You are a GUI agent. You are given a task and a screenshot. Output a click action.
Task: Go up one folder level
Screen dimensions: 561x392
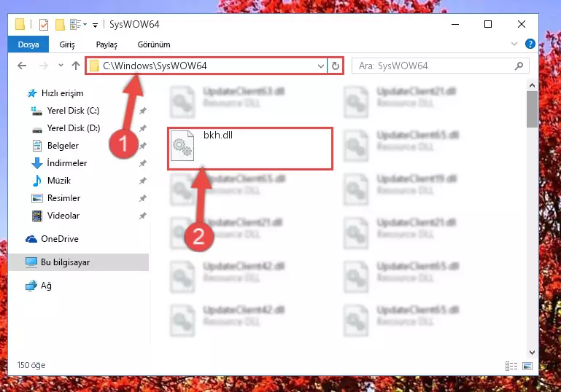pyautogui.click(x=75, y=66)
